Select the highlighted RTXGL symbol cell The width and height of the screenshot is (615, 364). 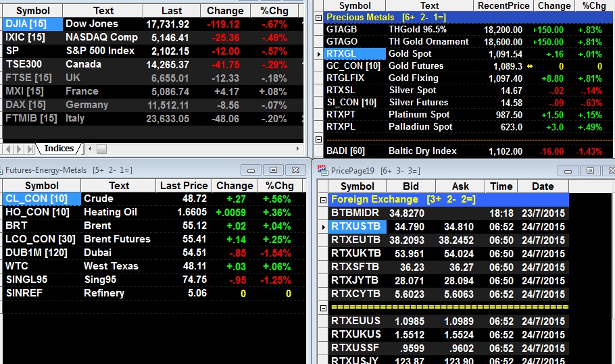click(355, 53)
